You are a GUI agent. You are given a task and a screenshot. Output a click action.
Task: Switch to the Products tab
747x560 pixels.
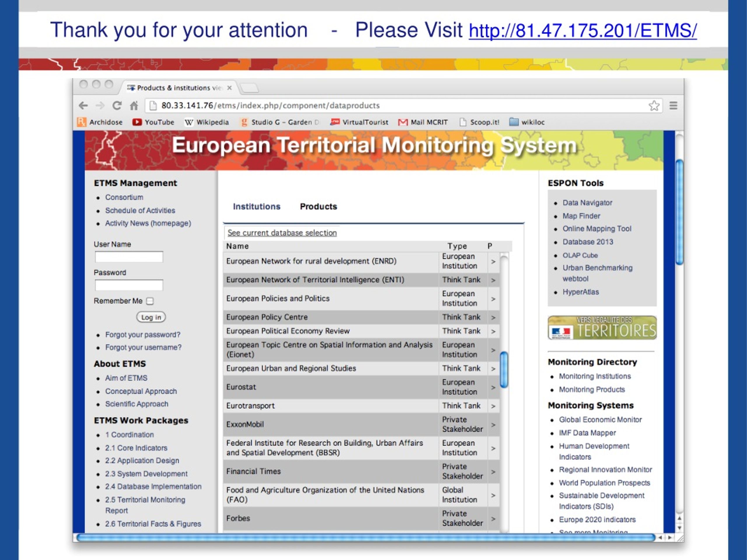point(318,206)
